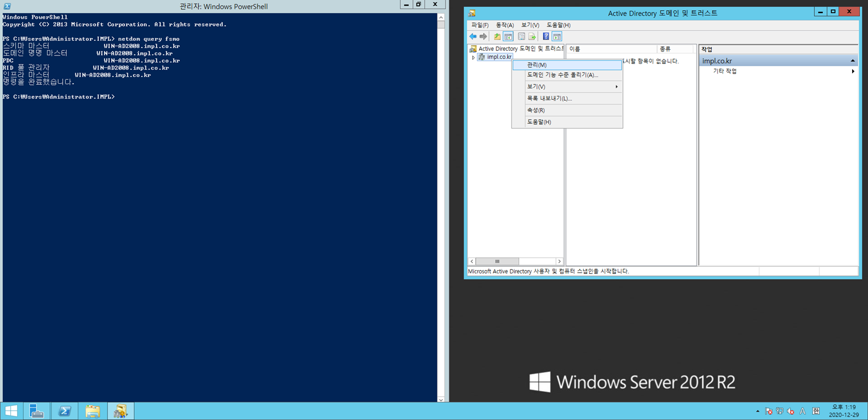This screenshot has width=868, height=420.
Task: Open the 보기(V) submenu in the context menu
Action: point(567,87)
